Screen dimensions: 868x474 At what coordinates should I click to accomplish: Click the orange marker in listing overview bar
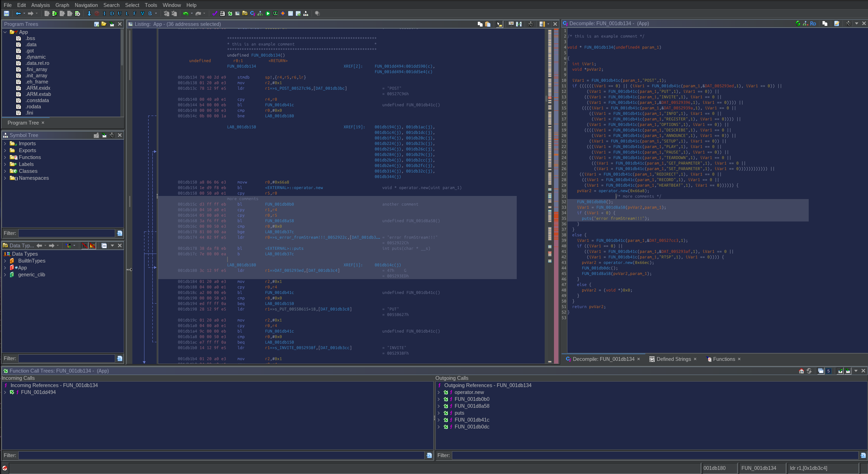pyautogui.click(x=556, y=217)
